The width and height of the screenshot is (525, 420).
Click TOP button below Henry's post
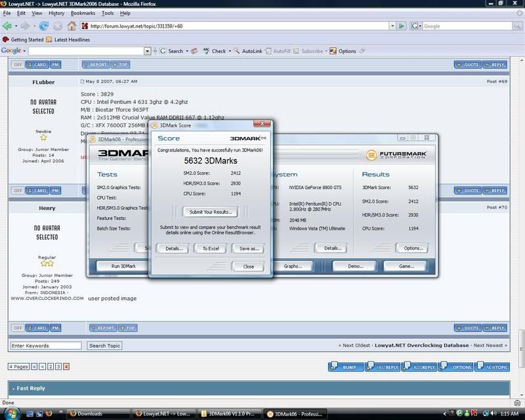tap(127, 328)
